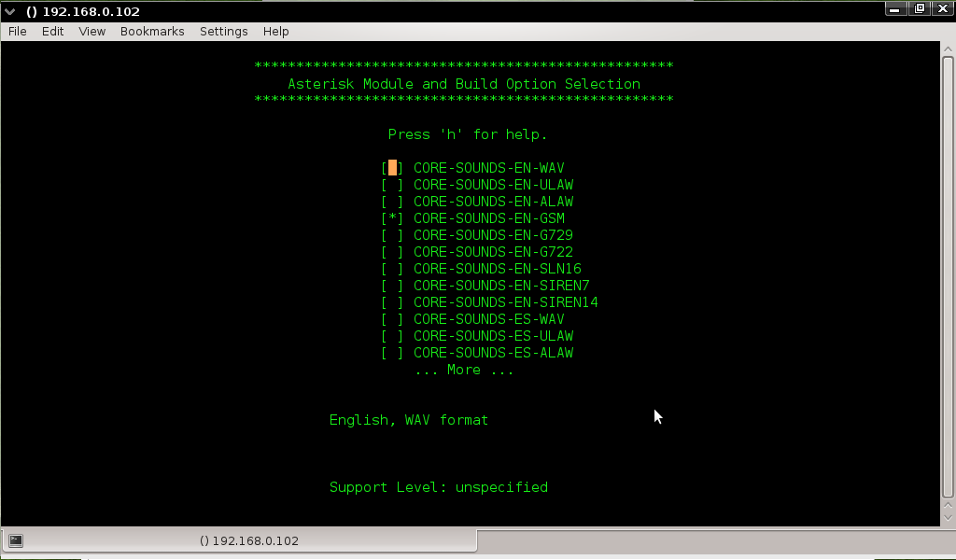Image resolution: width=956 pixels, height=560 pixels.
Task: Toggle checkbox for CORE-SOUNDS-ES-ULAW
Action: tap(392, 336)
